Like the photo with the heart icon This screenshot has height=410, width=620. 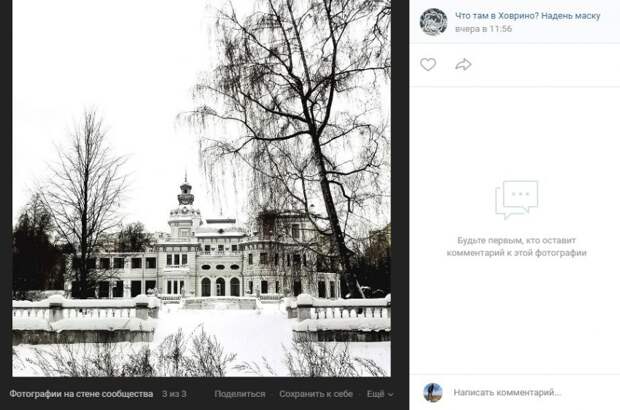(x=428, y=64)
